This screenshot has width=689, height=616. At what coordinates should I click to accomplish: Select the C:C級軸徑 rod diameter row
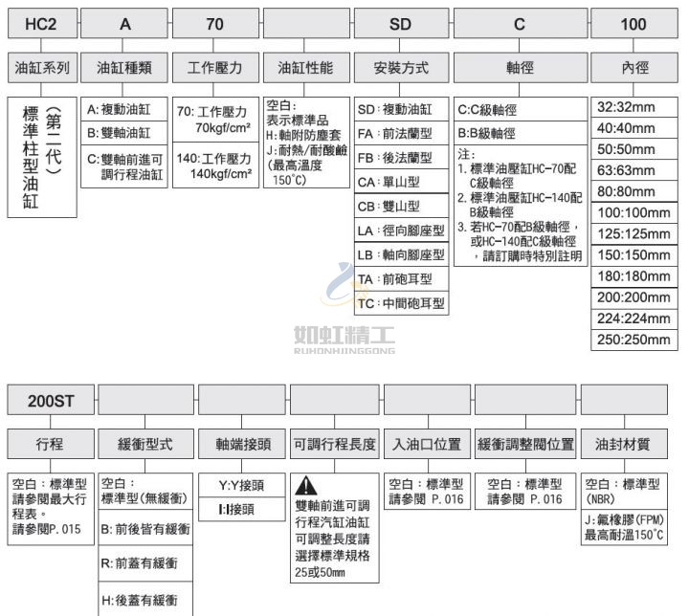pyautogui.click(x=519, y=109)
